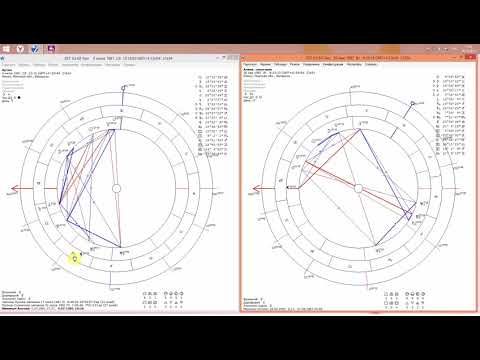480x360 pixels.
Task: Open the Windows Start button
Action: 6,49
